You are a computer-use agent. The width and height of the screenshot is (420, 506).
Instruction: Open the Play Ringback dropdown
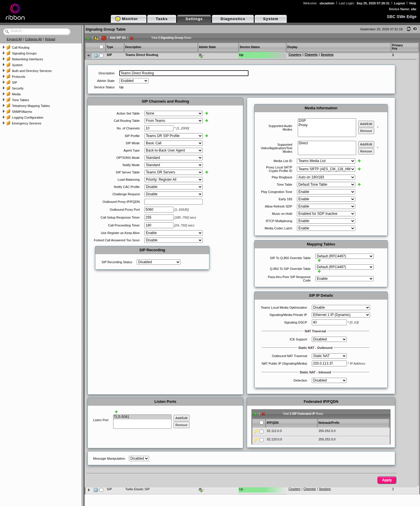[x=326, y=177]
